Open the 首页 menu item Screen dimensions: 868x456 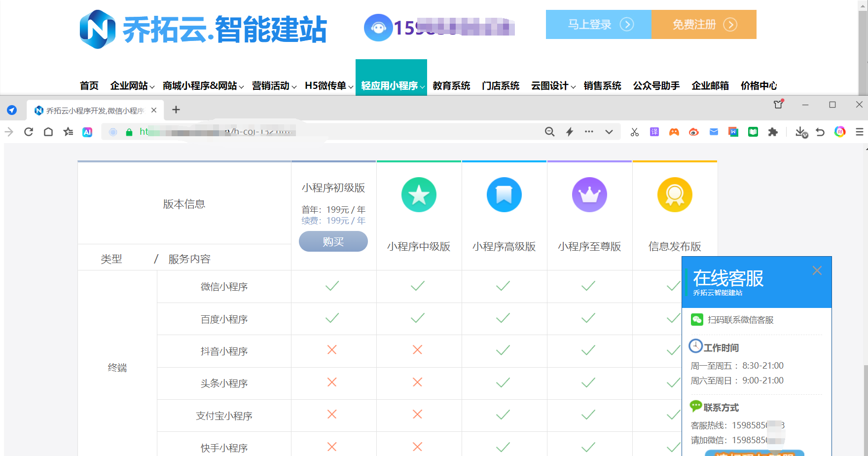tap(89, 86)
